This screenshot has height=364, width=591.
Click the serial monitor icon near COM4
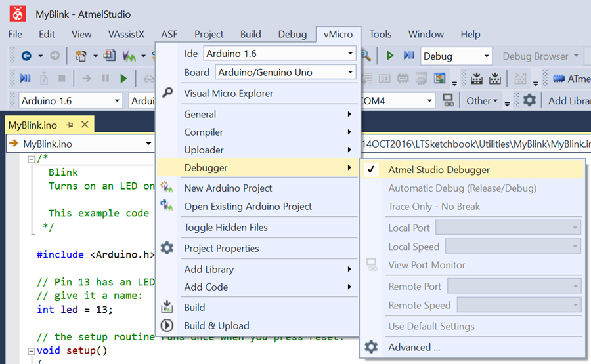coord(448,100)
